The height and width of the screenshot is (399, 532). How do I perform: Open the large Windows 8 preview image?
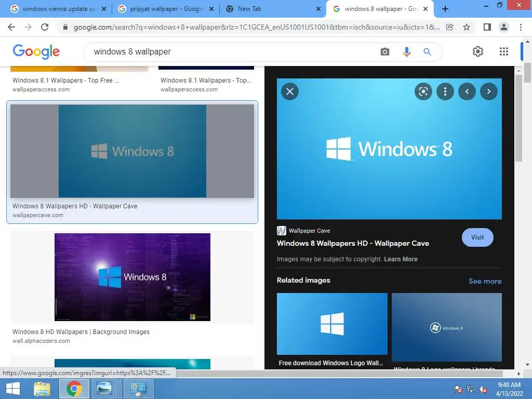pyautogui.click(x=389, y=149)
